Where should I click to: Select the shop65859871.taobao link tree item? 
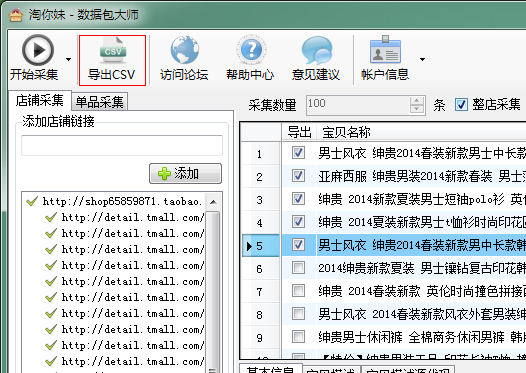(122, 201)
